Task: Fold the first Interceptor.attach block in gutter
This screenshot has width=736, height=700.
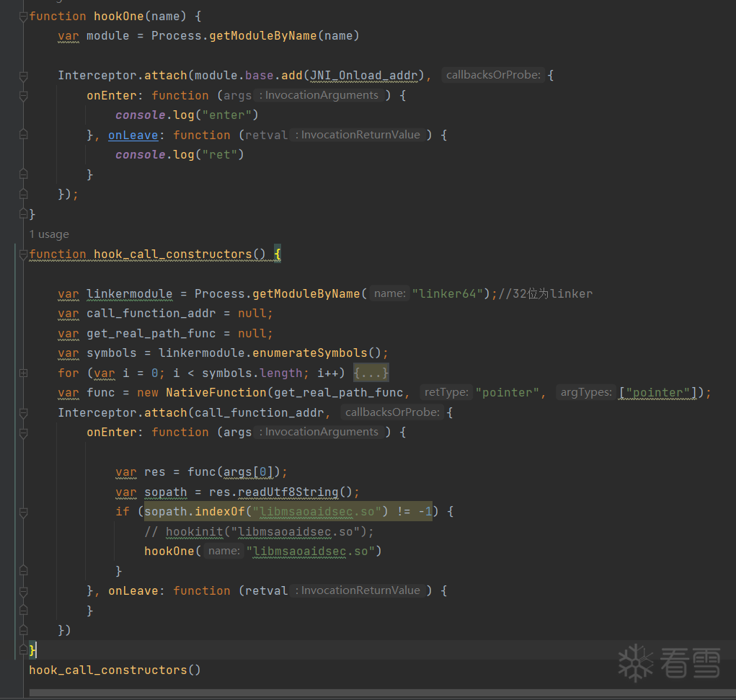Action: pyautogui.click(x=24, y=76)
